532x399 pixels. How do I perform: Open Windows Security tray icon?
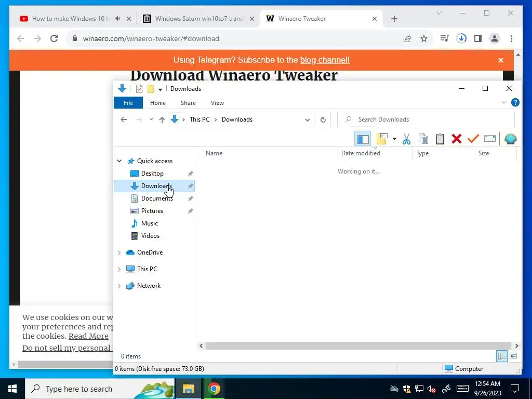coord(406,389)
